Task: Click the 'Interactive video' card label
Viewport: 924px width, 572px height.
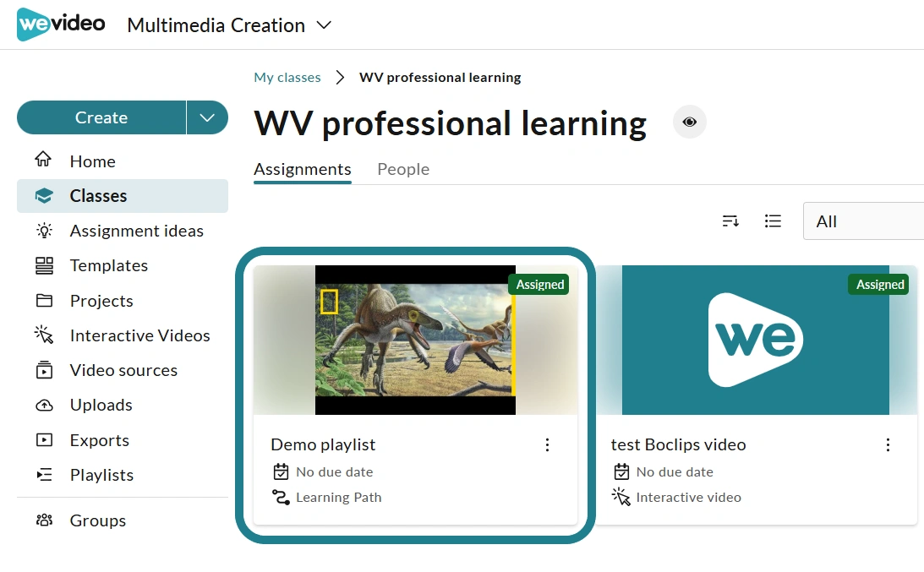Action: (689, 497)
